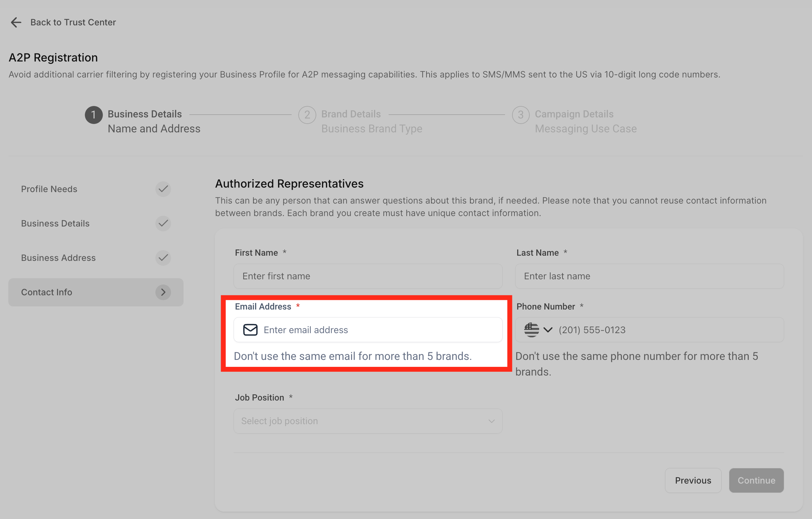Click step 3 circle Campaign Details
812x519 pixels.
[x=520, y=115]
